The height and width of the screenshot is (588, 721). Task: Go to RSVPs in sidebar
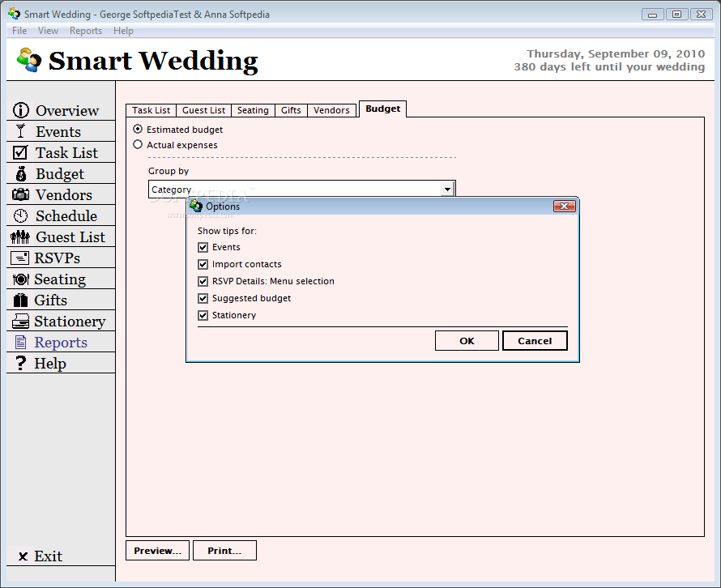[57, 258]
